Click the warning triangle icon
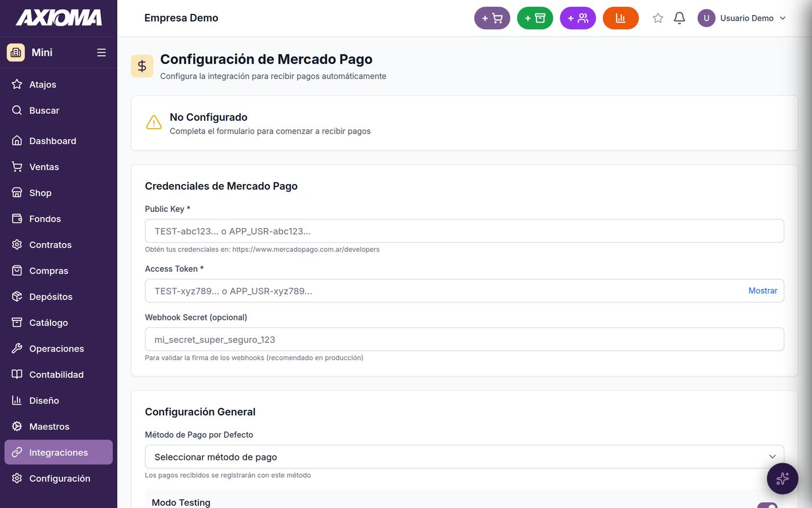The height and width of the screenshot is (508, 812). pyautogui.click(x=154, y=123)
